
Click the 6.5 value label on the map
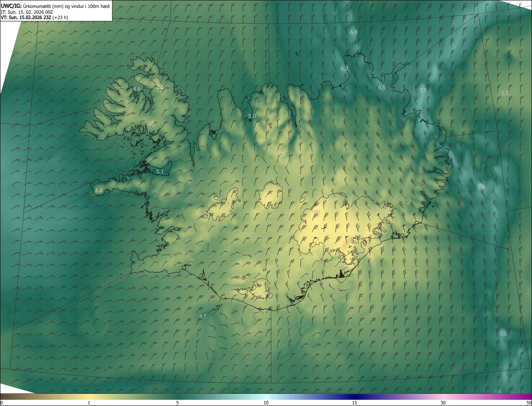[382, 87]
